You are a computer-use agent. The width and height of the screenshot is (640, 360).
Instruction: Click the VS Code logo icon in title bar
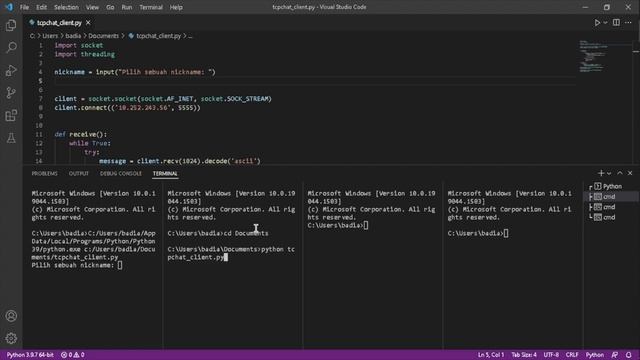pyautogui.click(x=9, y=7)
